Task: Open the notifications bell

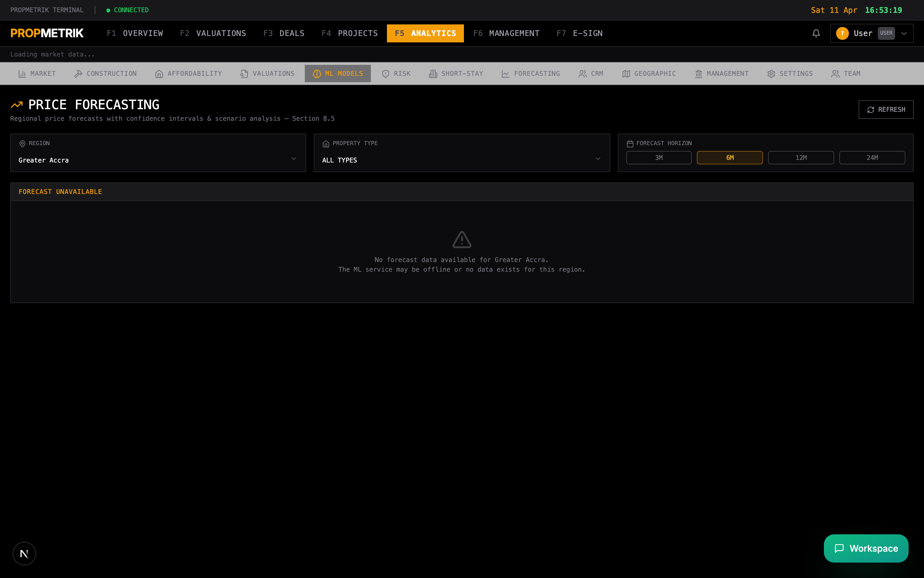Action: [816, 33]
